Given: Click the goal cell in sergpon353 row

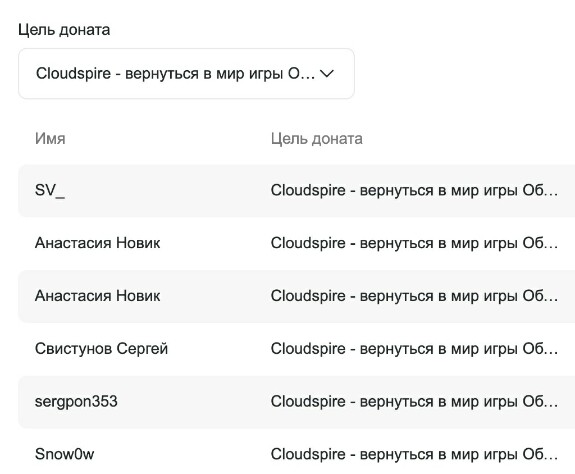Looking at the screenshot, I should pyautogui.click(x=414, y=401).
